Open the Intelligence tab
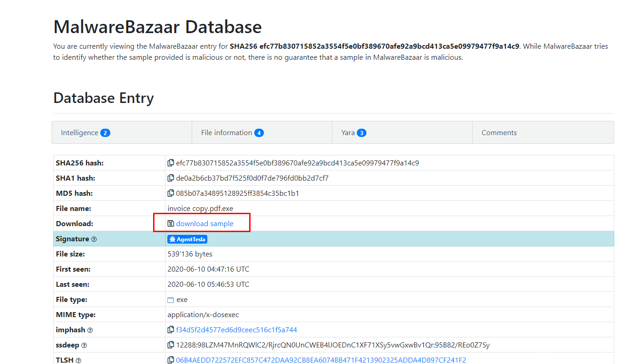634x364 pixels. (x=86, y=133)
